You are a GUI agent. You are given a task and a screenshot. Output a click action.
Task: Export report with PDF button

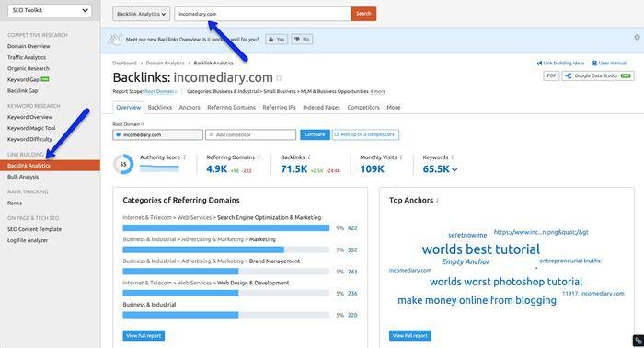coord(551,76)
